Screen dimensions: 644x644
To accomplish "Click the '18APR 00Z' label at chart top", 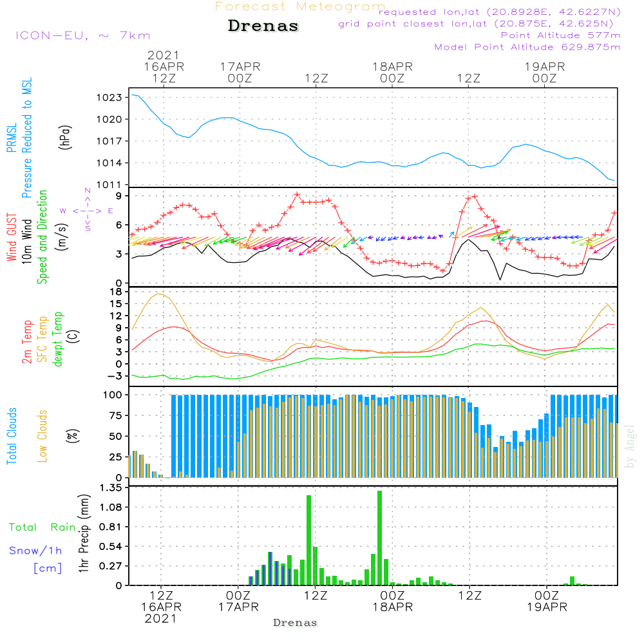I will pos(392,72).
